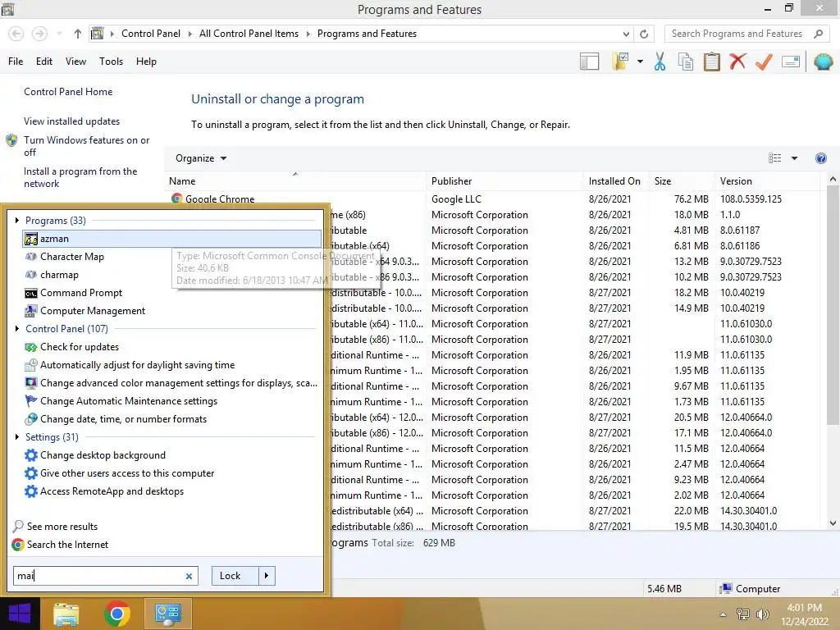The image size is (840, 630).
Task: Click the blue Help question mark icon
Action: [x=820, y=158]
